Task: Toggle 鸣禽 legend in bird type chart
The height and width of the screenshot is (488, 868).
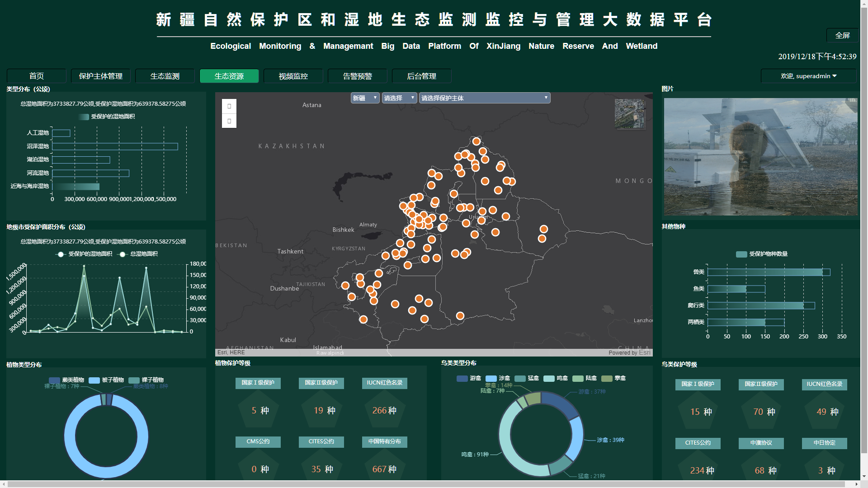Action: [556, 378]
